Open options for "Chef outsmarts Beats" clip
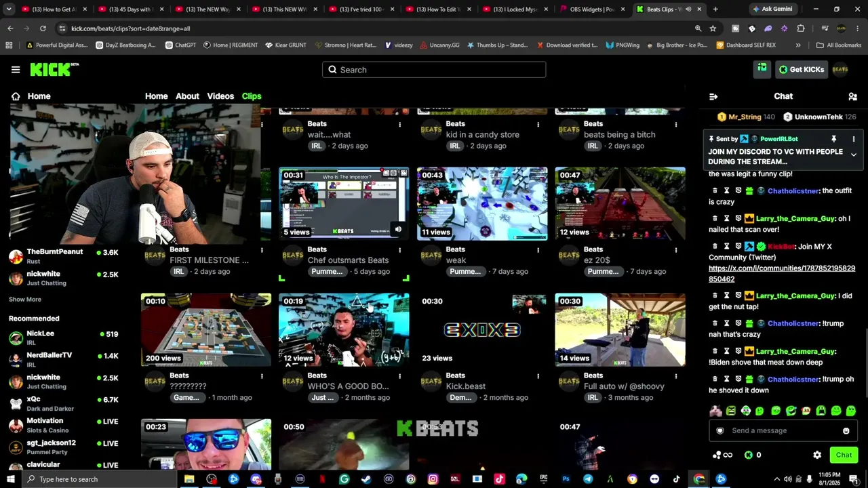 click(400, 250)
